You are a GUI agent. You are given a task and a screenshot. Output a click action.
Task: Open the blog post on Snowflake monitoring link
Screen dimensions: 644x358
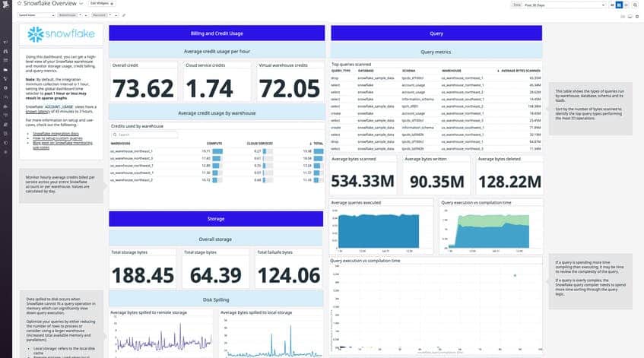coord(62,145)
